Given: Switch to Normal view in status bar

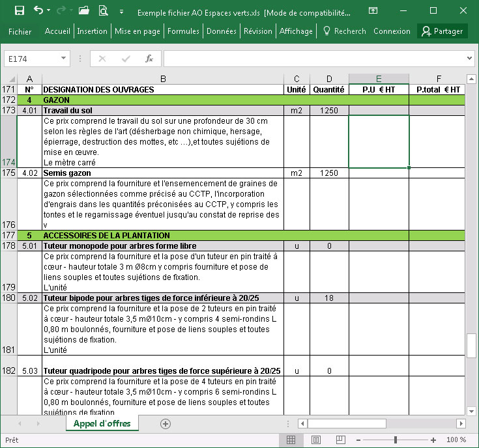Looking at the screenshot, I should (291, 440).
